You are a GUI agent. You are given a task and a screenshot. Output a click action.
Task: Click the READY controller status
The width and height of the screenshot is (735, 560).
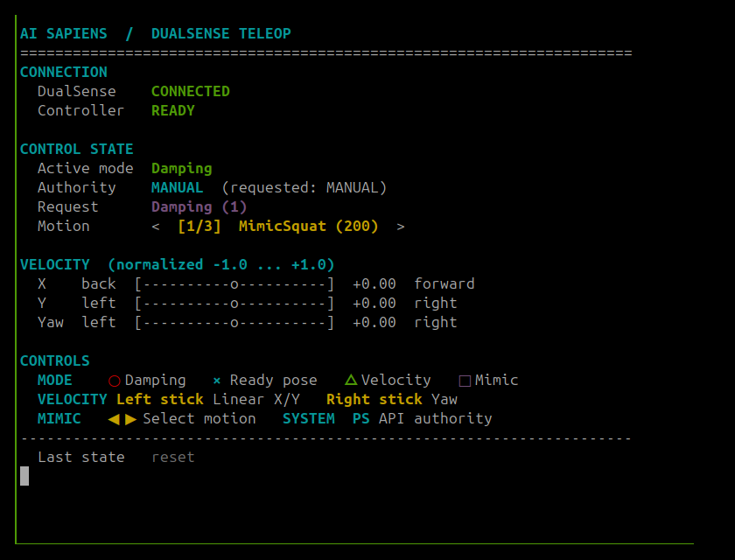point(173,110)
